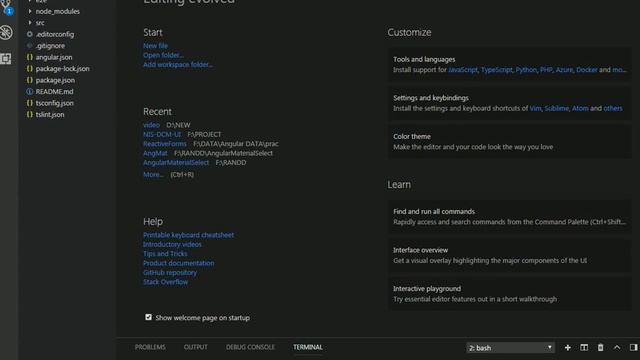This screenshot has height=360, width=640.
Task: Install TypeScript language support link
Action: point(496,70)
